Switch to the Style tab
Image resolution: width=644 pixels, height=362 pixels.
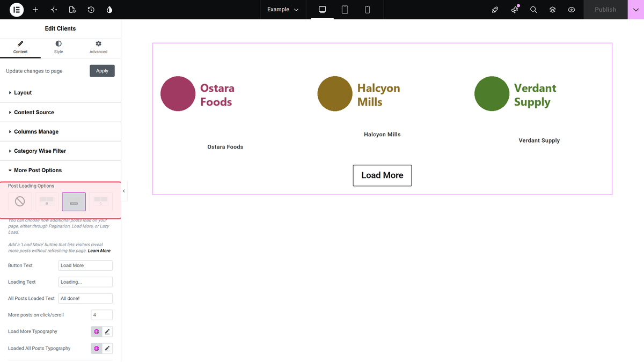(x=58, y=47)
